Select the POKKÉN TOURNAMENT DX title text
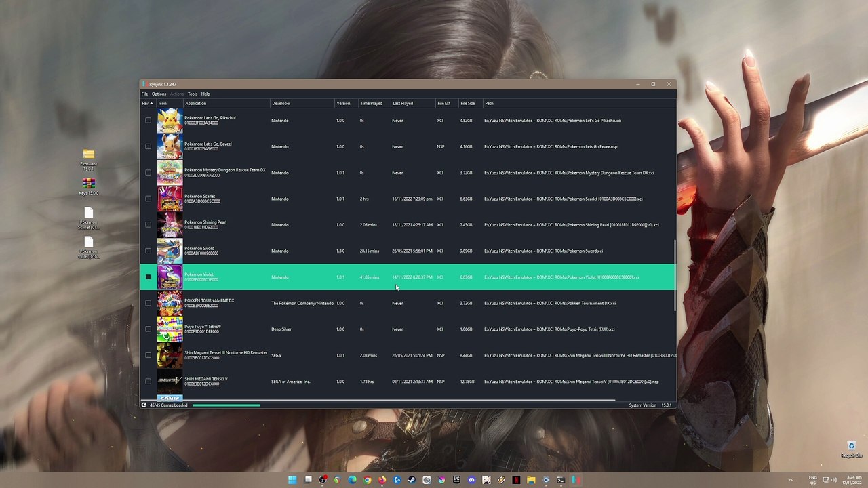Viewport: 868px width, 488px height. pos(209,301)
